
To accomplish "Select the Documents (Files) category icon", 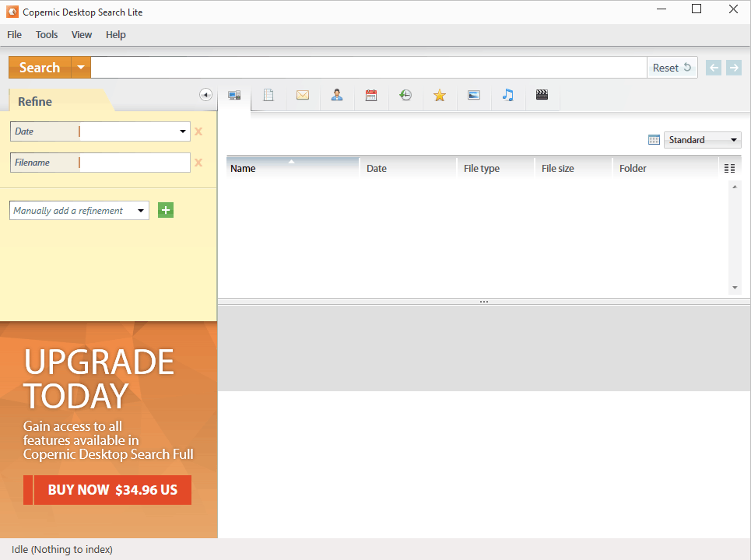I will tap(268, 95).
